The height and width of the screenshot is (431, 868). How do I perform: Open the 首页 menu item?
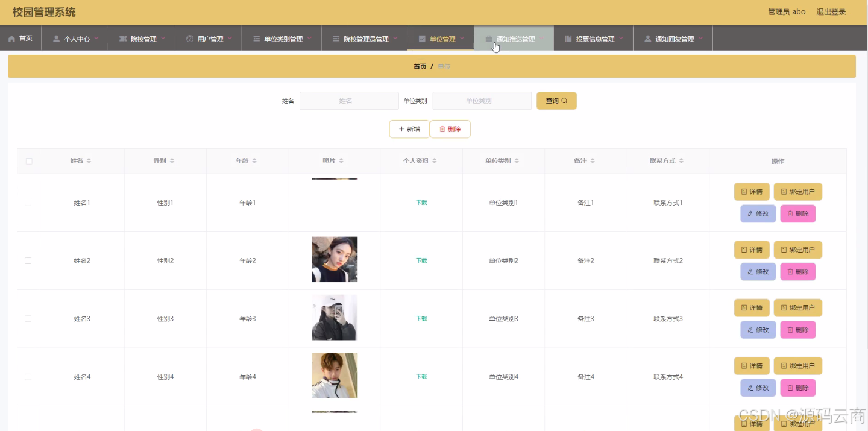point(20,38)
